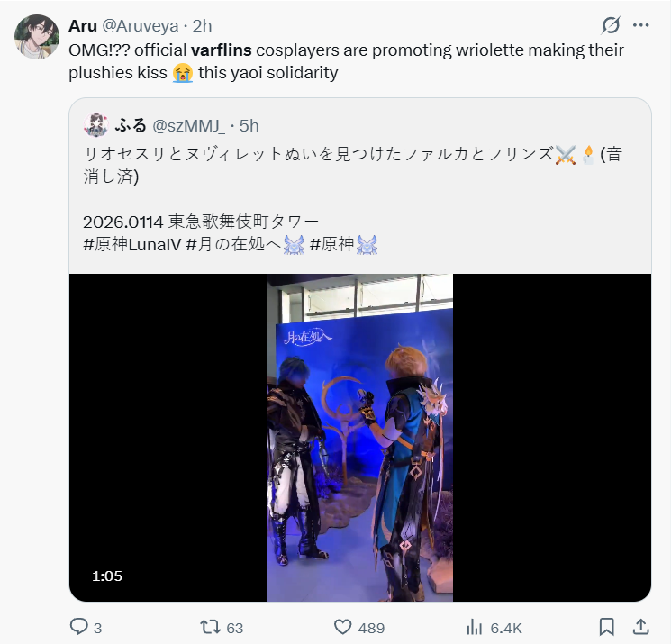Image resolution: width=671 pixels, height=644 pixels.
Task: Open the @szMMJ_ handle link
Action: click(x=188, y=126)
